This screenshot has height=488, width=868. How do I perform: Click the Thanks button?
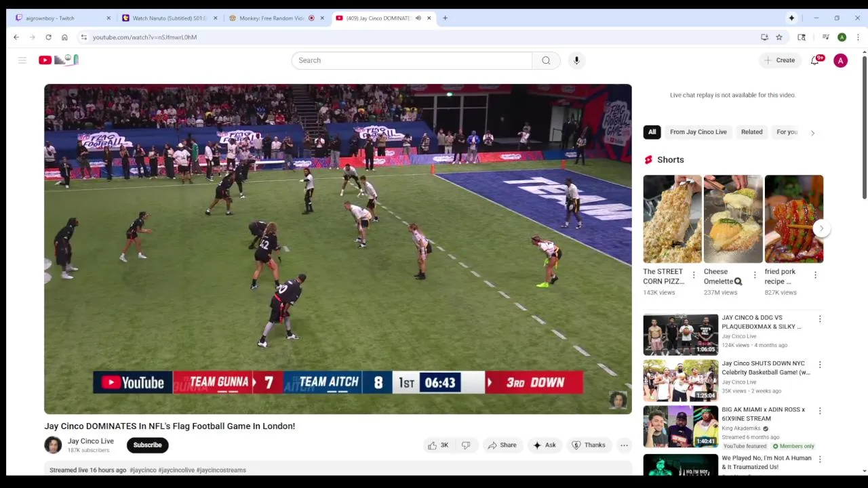588,445
